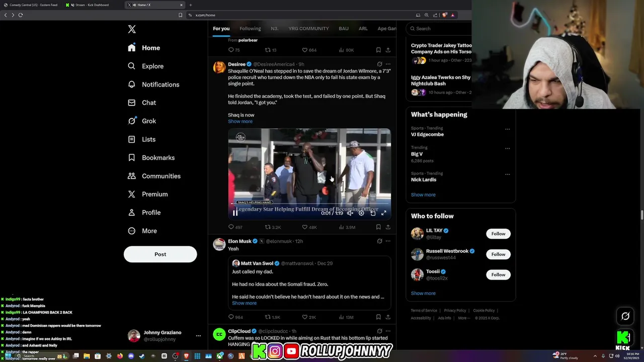Switch to the Following tab
Screen dimensions: 644x362
click(250, 29)
